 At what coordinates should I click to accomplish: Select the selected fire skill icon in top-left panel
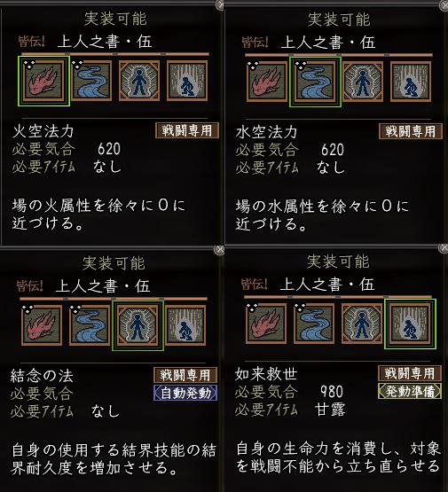(x=43, y=81)
